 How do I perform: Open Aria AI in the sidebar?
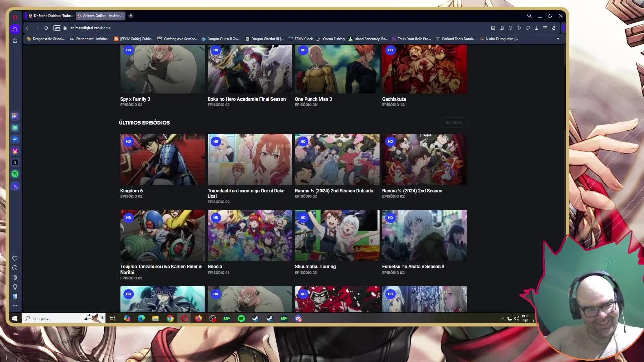click(x=15, y=116)
